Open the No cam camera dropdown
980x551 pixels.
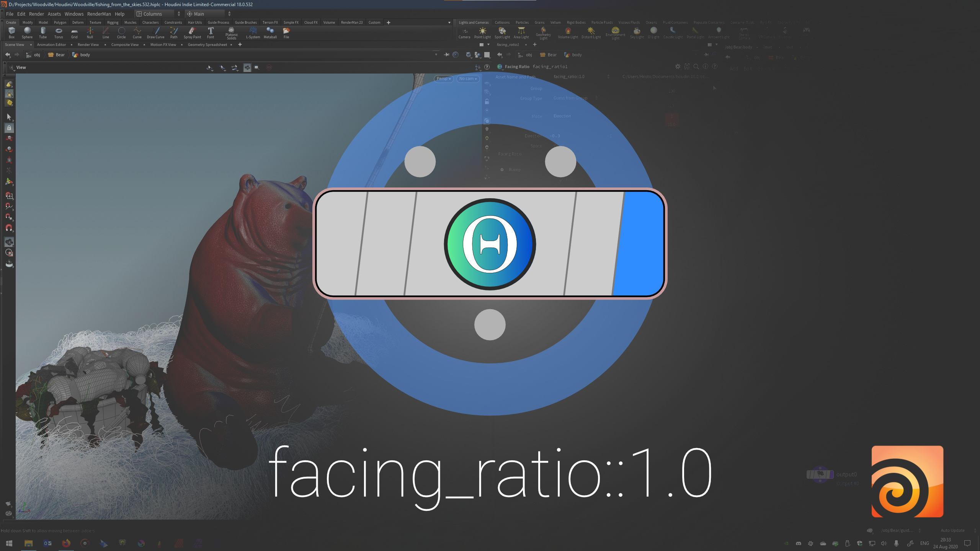click(x=468, y=78)
